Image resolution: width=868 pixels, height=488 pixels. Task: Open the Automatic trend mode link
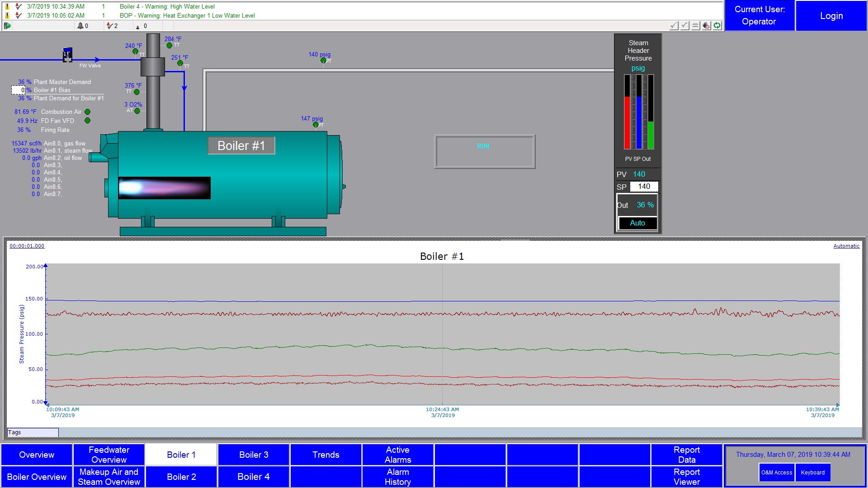pos(846,246)
